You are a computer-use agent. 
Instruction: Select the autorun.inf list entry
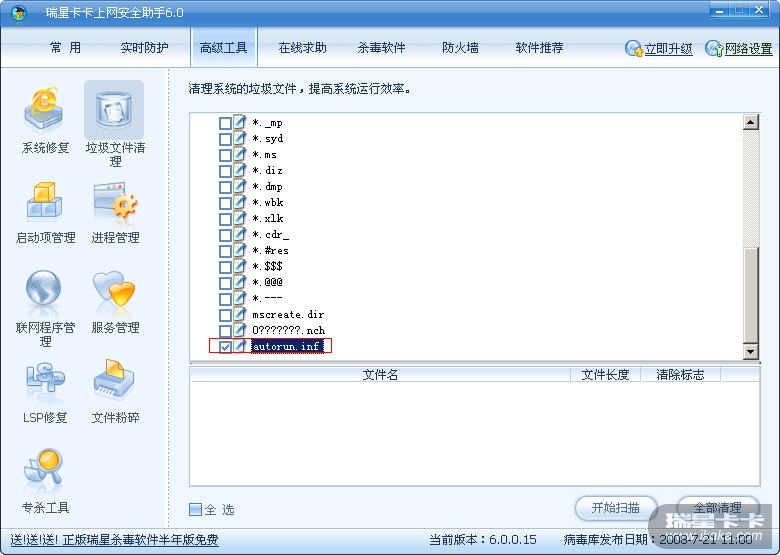287,346
